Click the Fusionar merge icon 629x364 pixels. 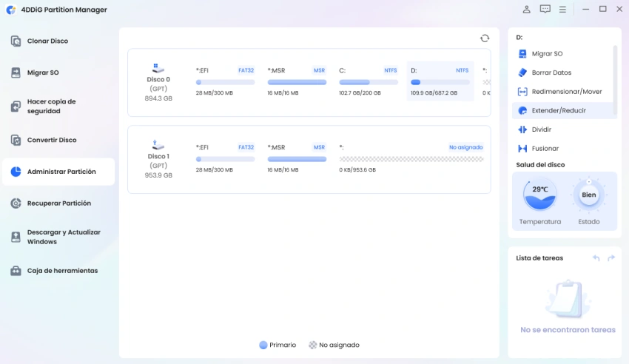pyautogui.click(x=522, y=148)
